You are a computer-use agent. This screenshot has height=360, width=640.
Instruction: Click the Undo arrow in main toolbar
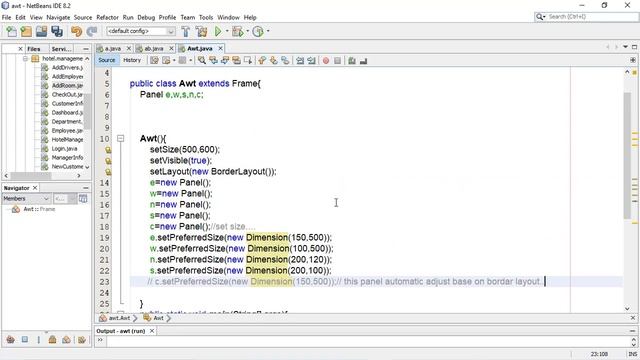pyautogui.click(x=76, y=31)
